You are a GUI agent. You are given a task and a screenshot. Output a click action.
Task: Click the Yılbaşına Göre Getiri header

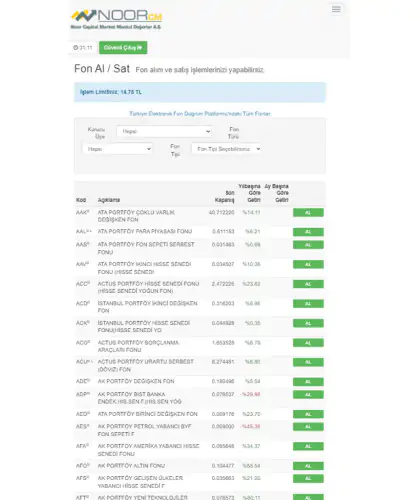tap(250, 193)
